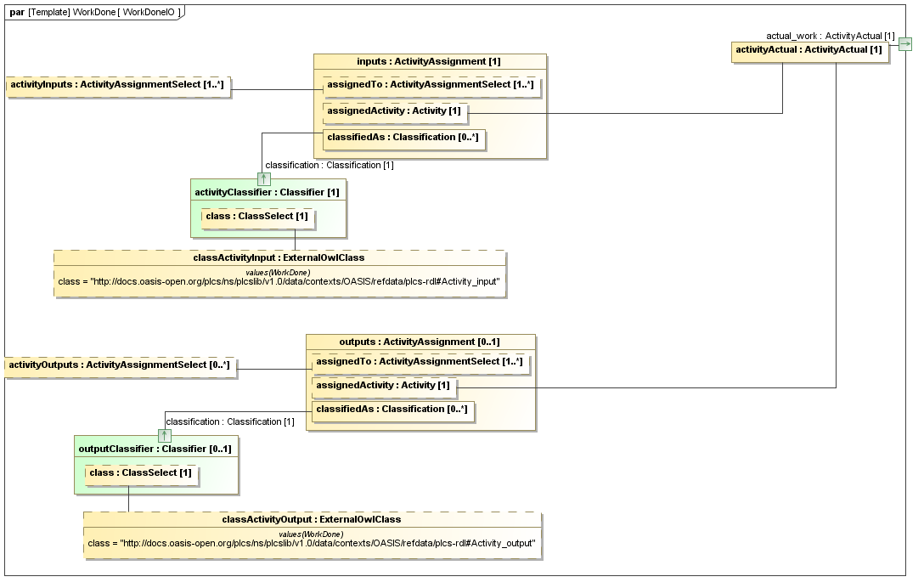Click the inputs : ActivityAssignment block title
Screen dimensions: 924x588
tap(429, 62)
